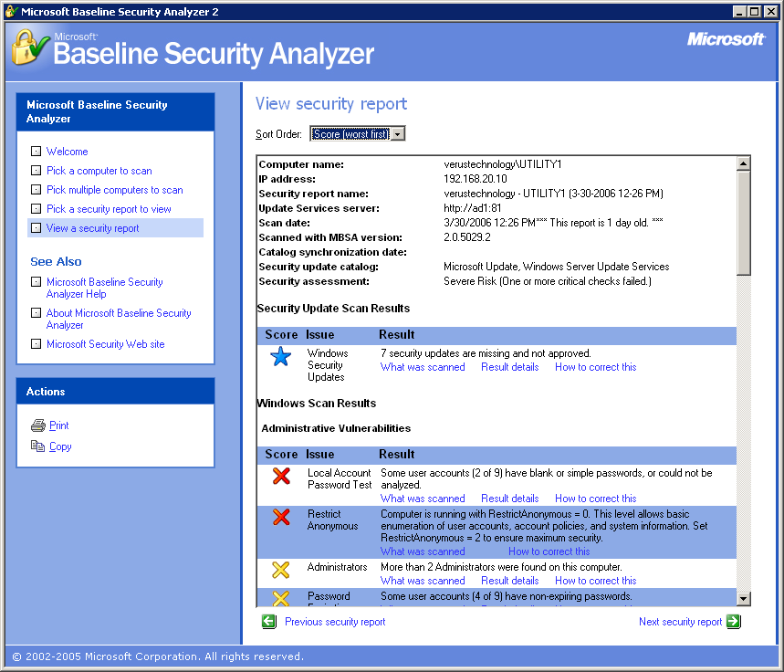Click red X icon for Local Account Password Test

(x=281, y=476)
